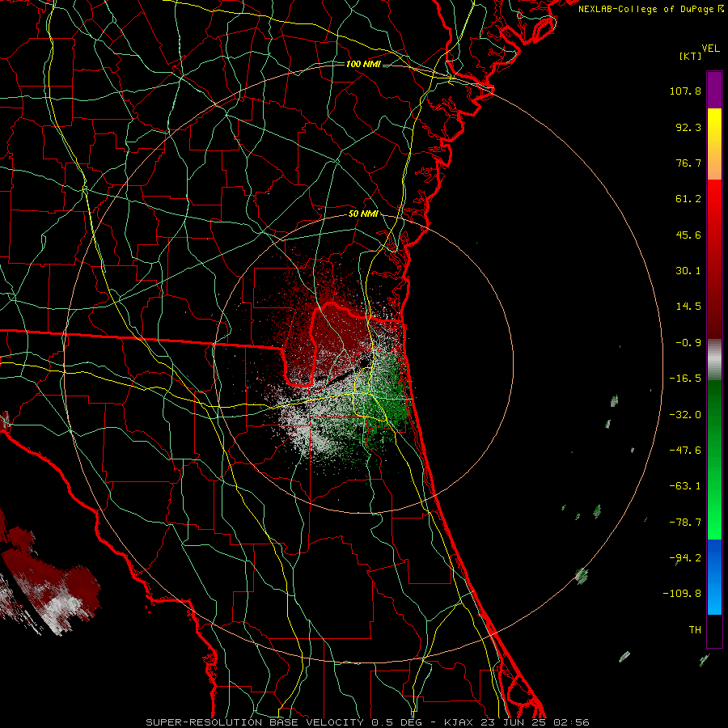Click the -32.0 value on velocity scale
Viewport: 728px width, 728px height.
(x=685, y=415)
